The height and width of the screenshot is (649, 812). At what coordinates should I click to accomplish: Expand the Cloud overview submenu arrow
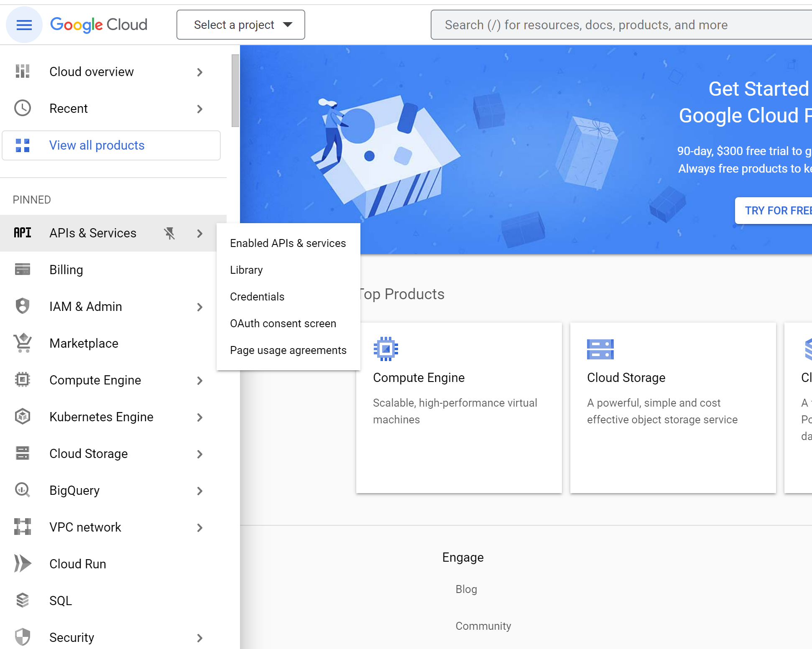point(200,72)
